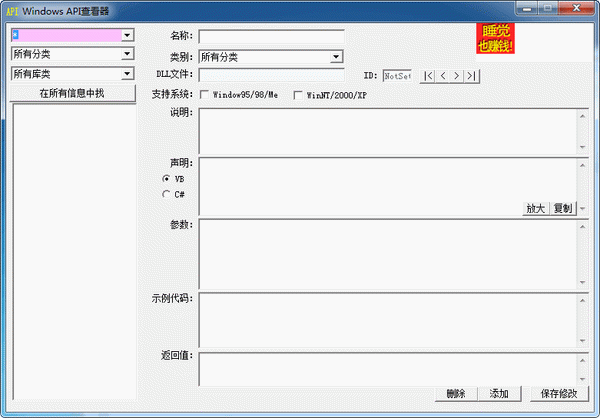Click the 放大 enlarge button
Screen dimensions: 600x418
[536, 209]
